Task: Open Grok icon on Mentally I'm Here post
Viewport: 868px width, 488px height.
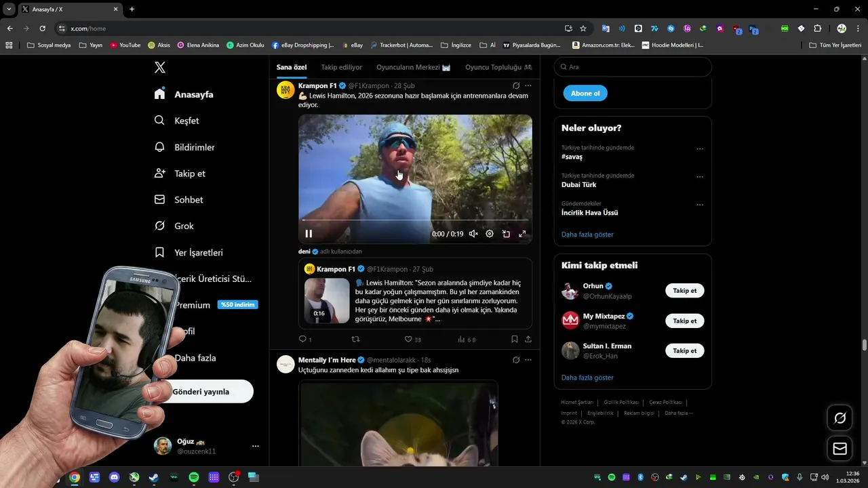Action: (516, 360)
